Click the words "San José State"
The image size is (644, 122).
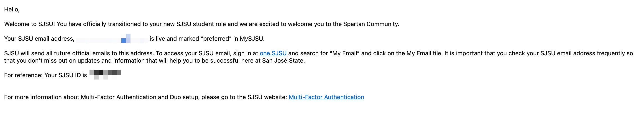(283, 61)
